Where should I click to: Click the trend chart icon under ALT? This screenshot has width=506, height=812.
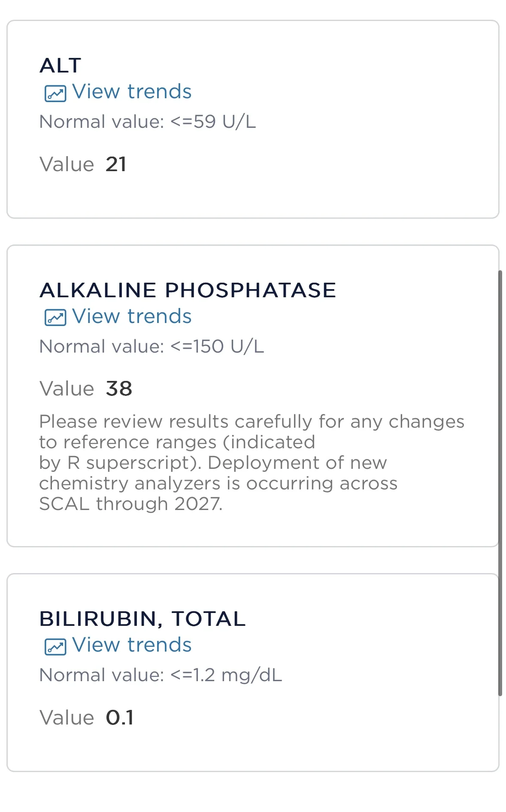pos(55,93)
